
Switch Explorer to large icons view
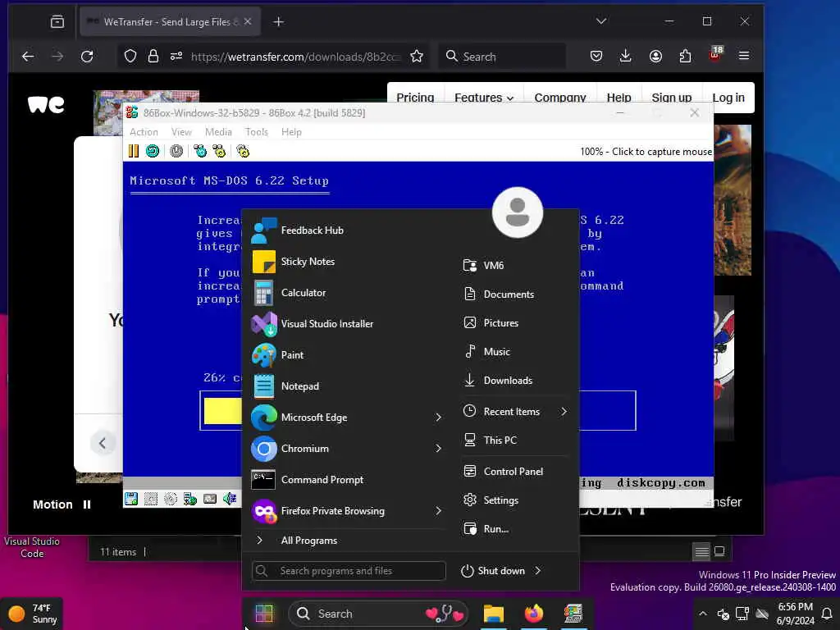(719, 551)
